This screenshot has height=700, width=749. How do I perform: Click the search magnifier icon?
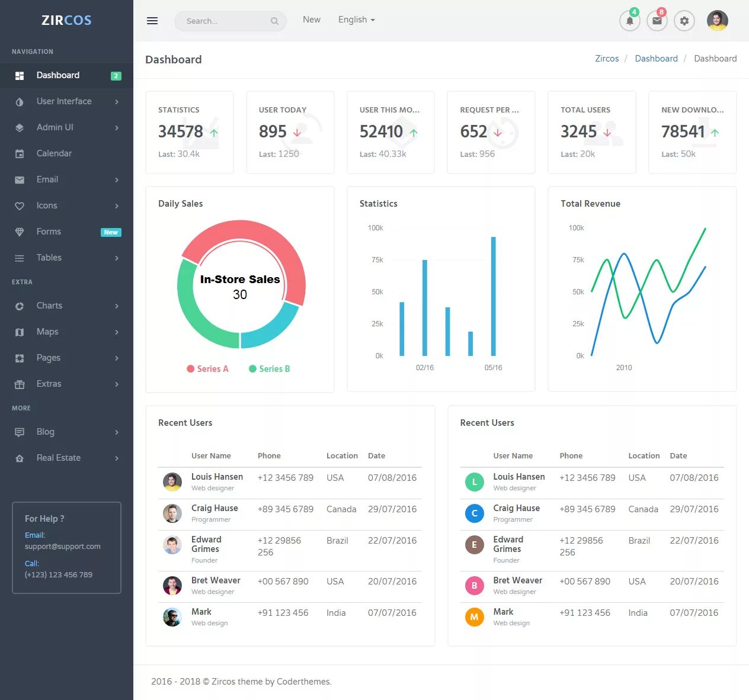pos(274,21)
